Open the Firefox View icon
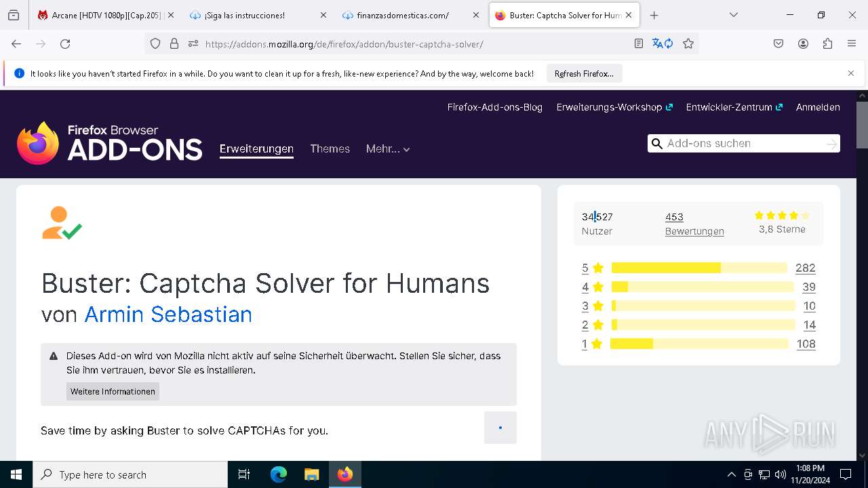 [x=14, y=15]
